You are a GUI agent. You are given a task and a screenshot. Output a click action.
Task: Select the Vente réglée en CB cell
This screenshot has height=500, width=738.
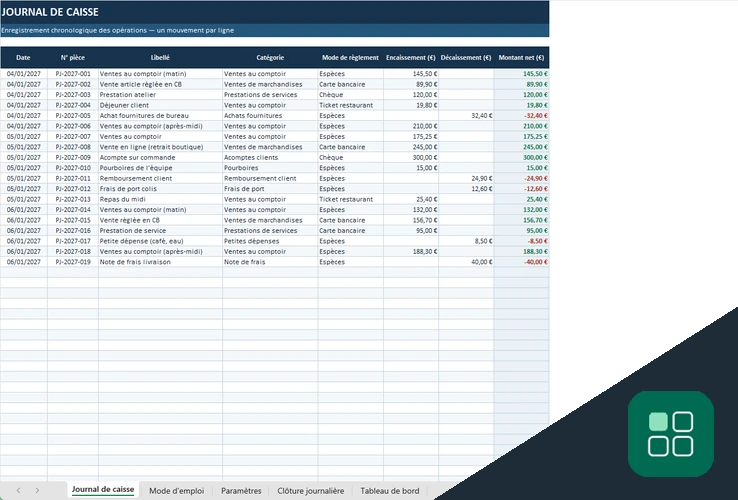160,220
